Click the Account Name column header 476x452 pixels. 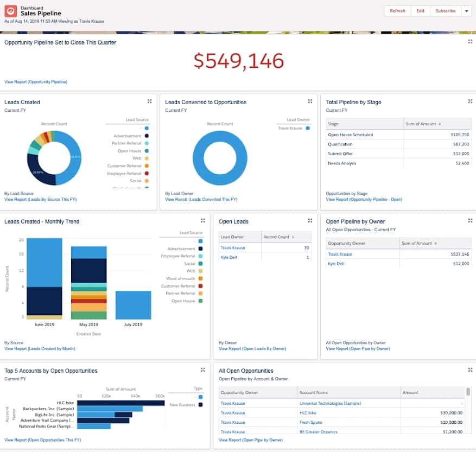pos(349,392)
